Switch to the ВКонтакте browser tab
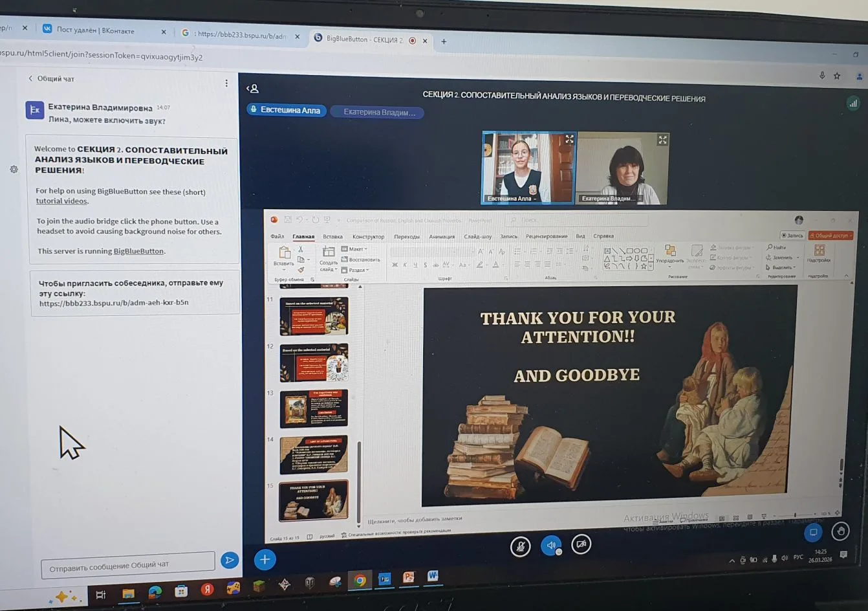The width and height of the screenshot is (868, 611). (x=97, y=30)
